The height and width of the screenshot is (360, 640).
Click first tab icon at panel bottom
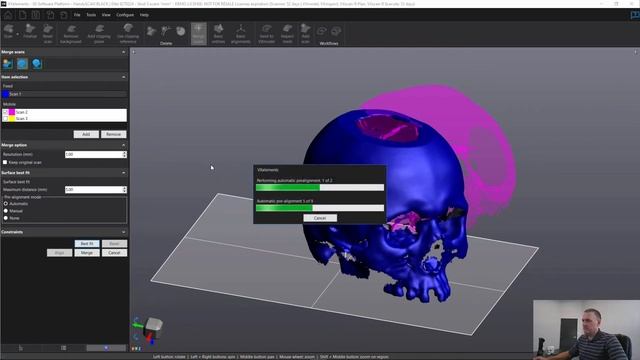click(x=21, y=348)
